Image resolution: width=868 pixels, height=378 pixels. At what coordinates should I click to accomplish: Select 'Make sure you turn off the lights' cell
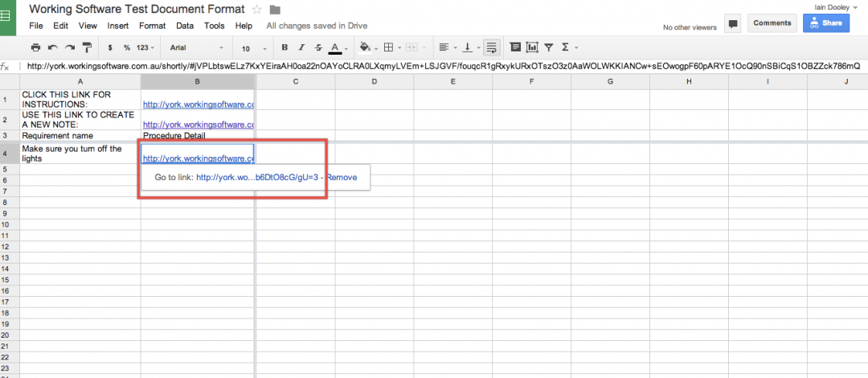(80, 154)
